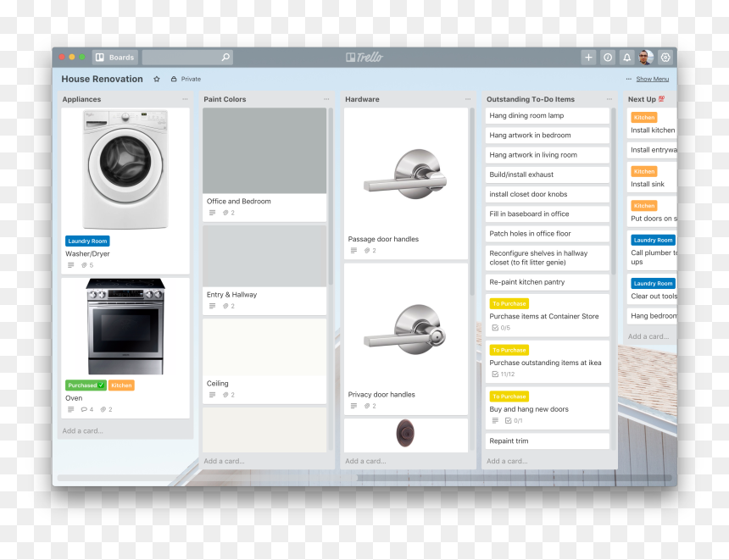Open the Appliances list options menu
Image resolution: width=729 pixels, height=560 pixels.
(x=185, y=99)
